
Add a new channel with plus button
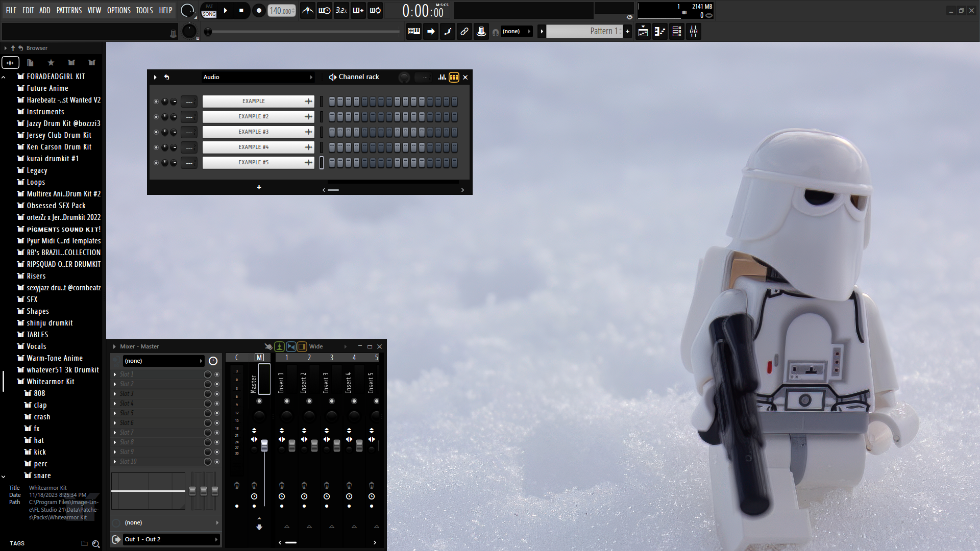point(259,187)
